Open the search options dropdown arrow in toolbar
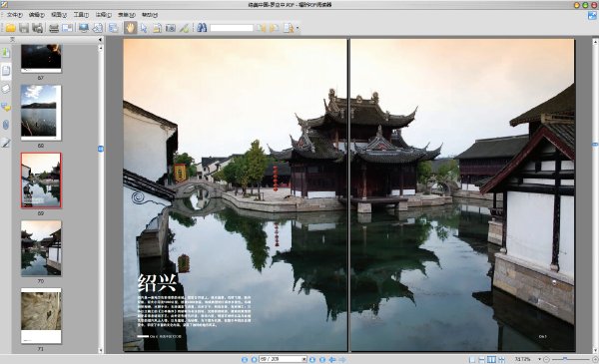599x364 pixels. pos(298,28)
